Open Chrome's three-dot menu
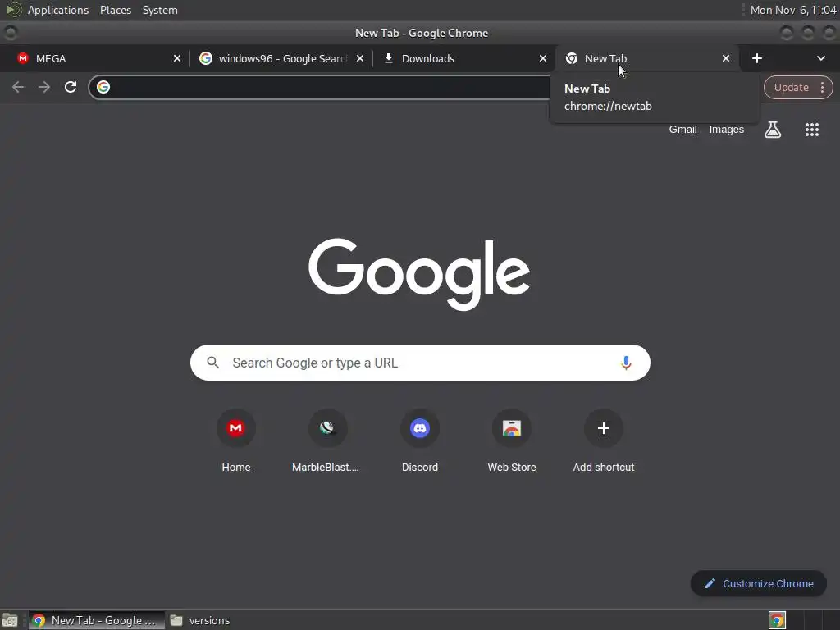Screen dimensions: 840x630 tap(822, 87)
